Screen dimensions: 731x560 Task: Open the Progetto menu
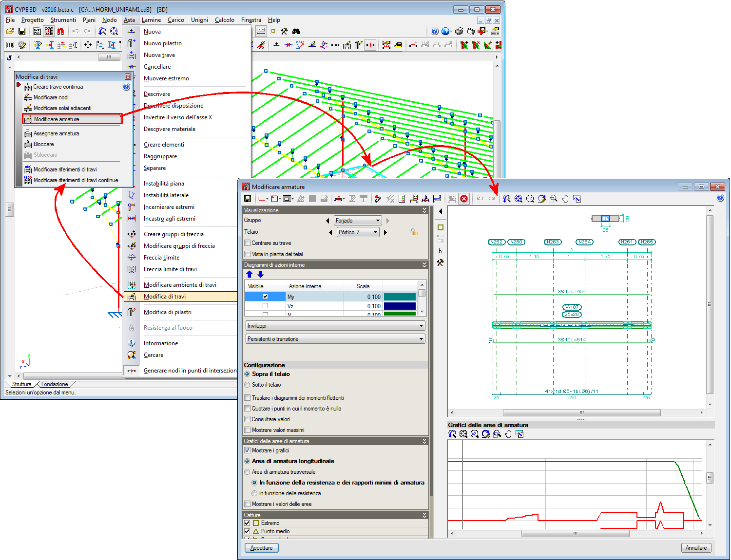[33, 20]
